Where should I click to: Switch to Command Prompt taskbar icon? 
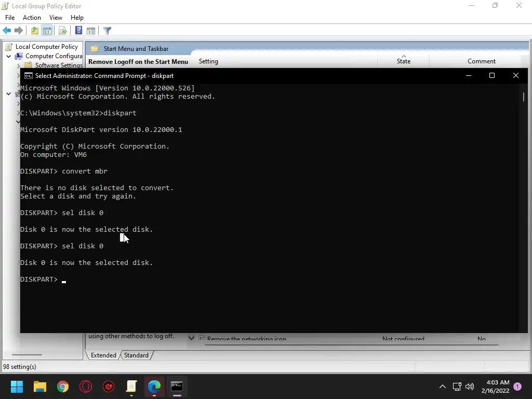177,387
